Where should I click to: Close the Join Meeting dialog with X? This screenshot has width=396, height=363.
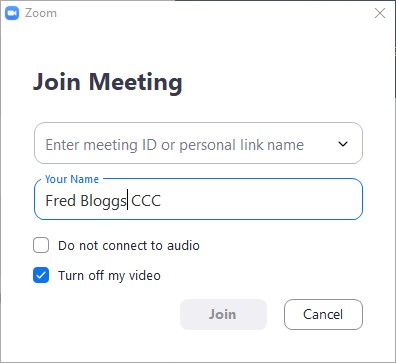tap(380, 13)
